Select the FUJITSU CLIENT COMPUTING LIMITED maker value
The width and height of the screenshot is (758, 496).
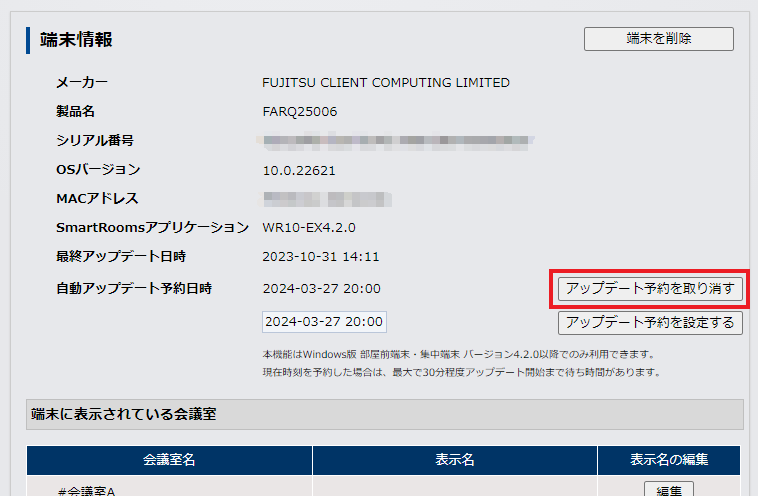[386, 83]
